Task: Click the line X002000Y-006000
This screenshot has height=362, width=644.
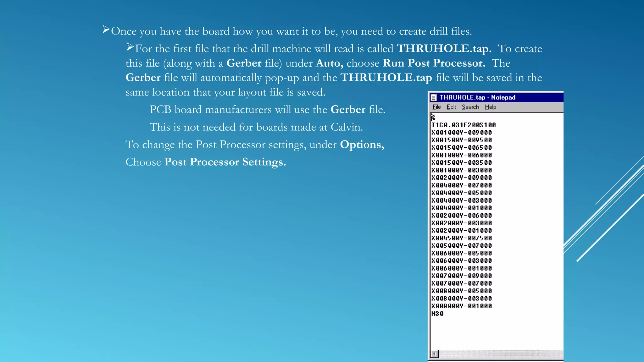Action: tap(462, 216)
